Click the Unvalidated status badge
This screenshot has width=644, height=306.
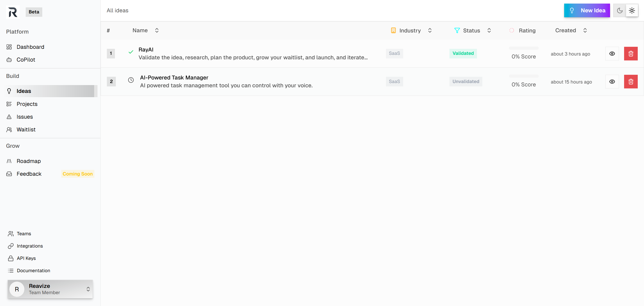[x=466, y=81]
